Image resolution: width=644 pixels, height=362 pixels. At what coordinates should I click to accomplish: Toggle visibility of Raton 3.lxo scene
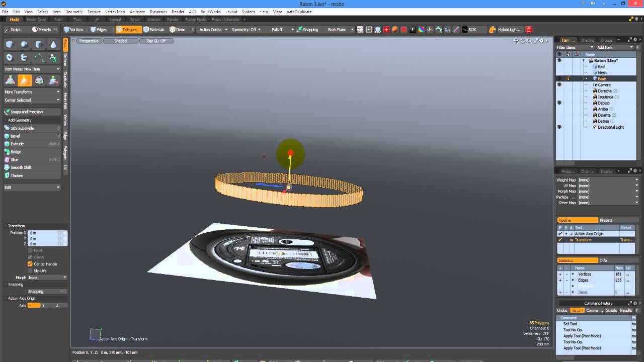[559, 60]
